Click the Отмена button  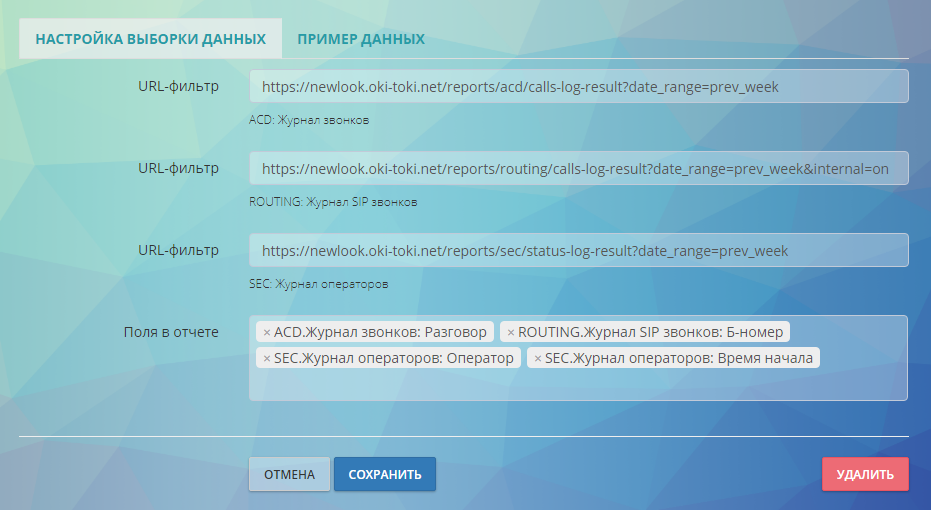coord(289,474)
